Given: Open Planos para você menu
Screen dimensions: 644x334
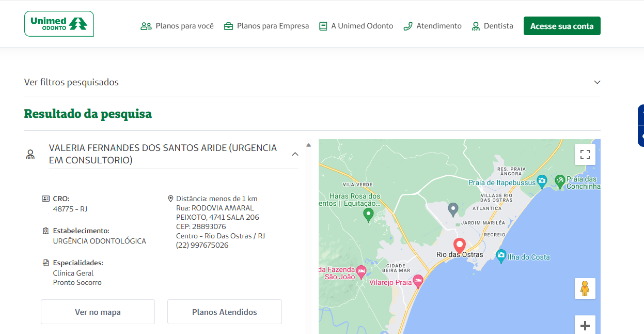Looking at the screenshot, I should coord(177,26).
